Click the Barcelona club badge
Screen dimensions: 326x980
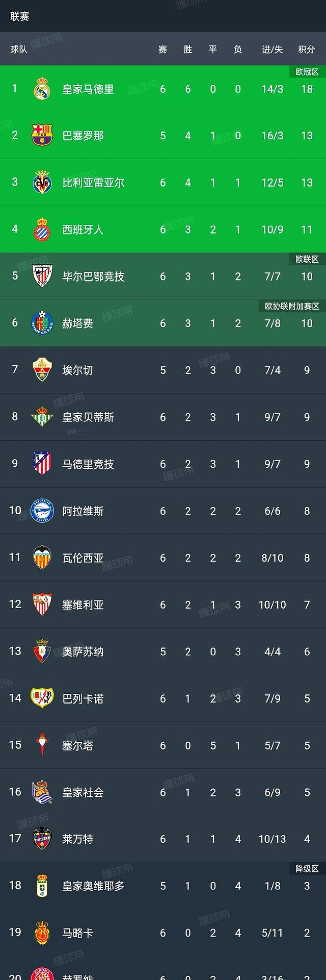(x=43, y=134)
